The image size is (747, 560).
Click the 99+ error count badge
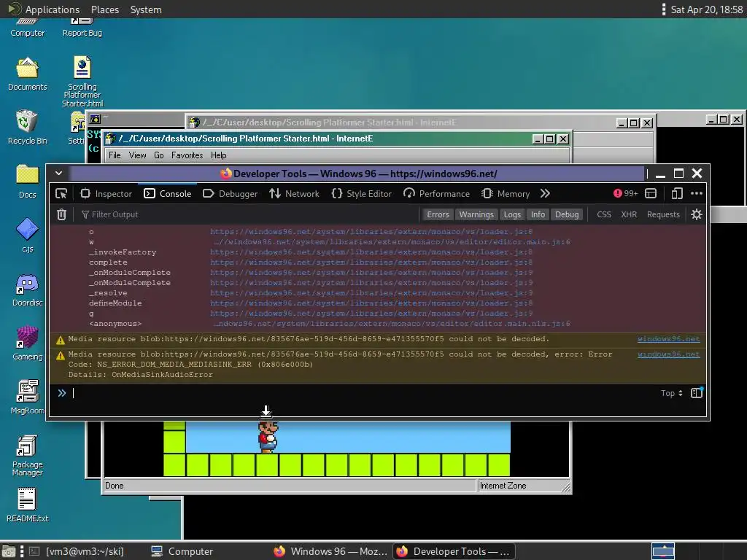[x=625, y=193]
